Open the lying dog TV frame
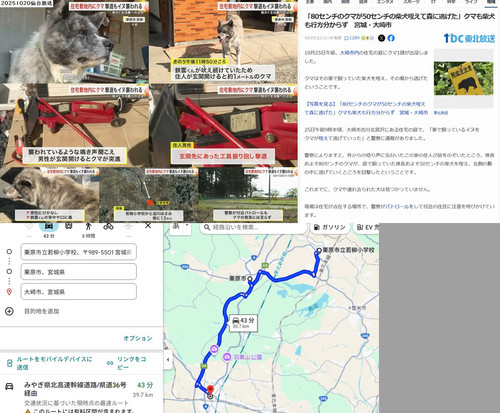The width and height of the screenshot is (500, 413). coord(49,195)
